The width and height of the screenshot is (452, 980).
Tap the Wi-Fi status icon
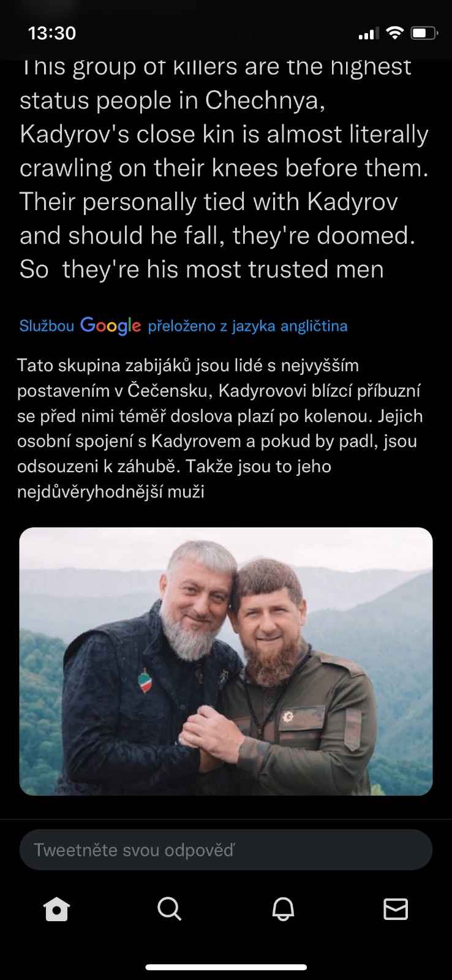click(396, 33)
